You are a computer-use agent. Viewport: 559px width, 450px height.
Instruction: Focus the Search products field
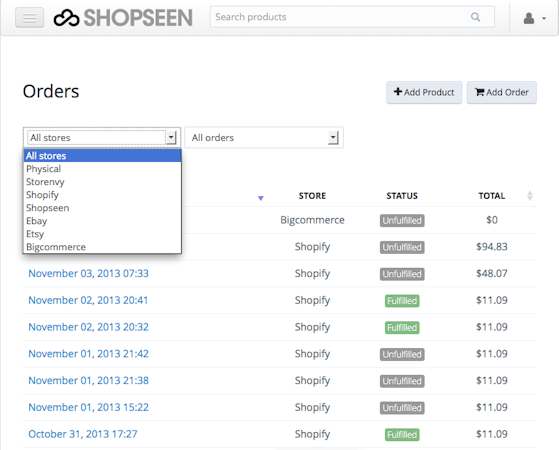click(352, 17)
